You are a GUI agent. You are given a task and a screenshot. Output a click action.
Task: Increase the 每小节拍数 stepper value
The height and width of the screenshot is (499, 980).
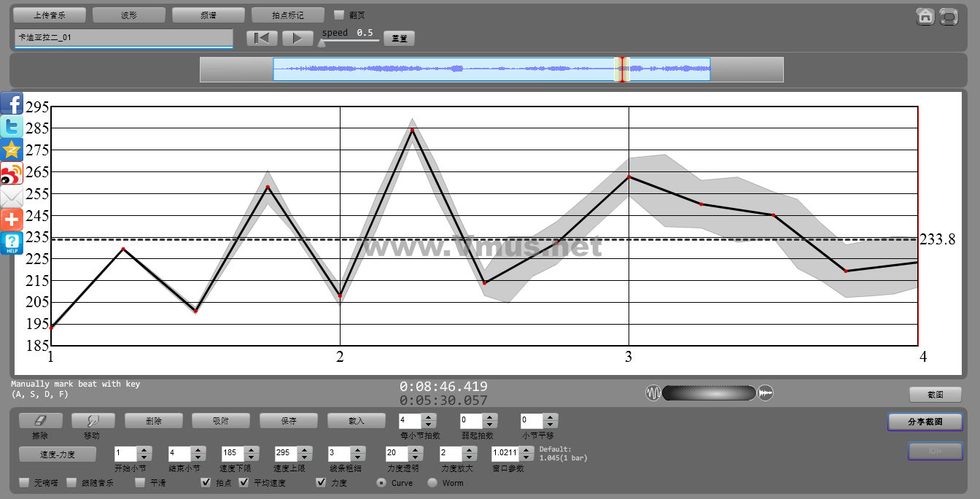(429, 417)
